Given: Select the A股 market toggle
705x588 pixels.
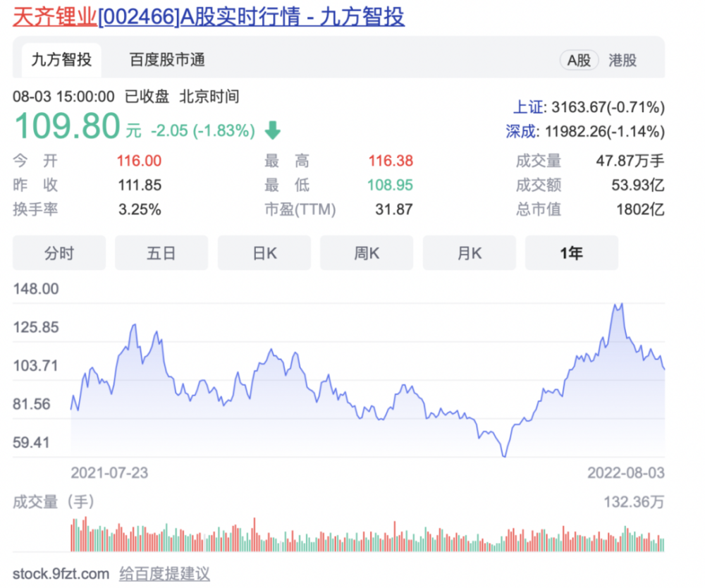Looking at the screenshot, I should click(579, 60).
